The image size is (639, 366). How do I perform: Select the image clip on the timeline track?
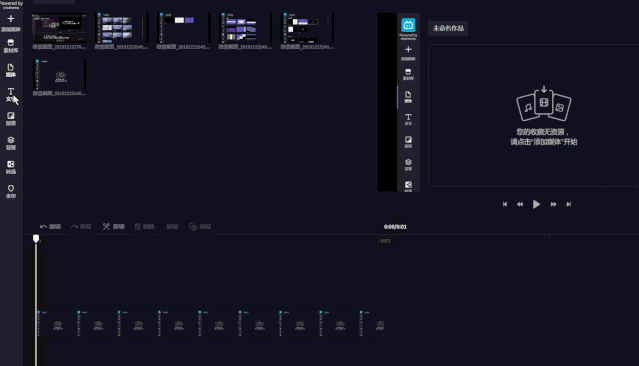pyautogui.click(x=210, y=323)
